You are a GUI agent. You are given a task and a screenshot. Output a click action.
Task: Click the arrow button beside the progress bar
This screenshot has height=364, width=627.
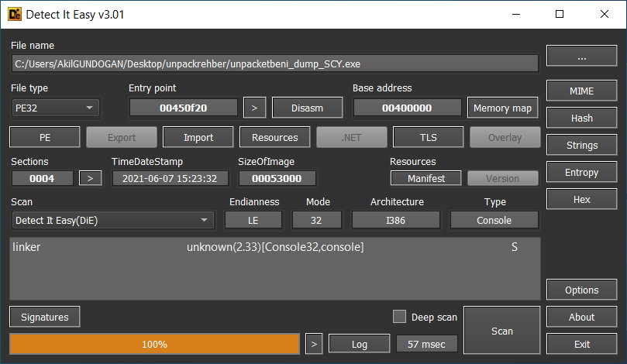pyautogui.click(x=314, y=344)
